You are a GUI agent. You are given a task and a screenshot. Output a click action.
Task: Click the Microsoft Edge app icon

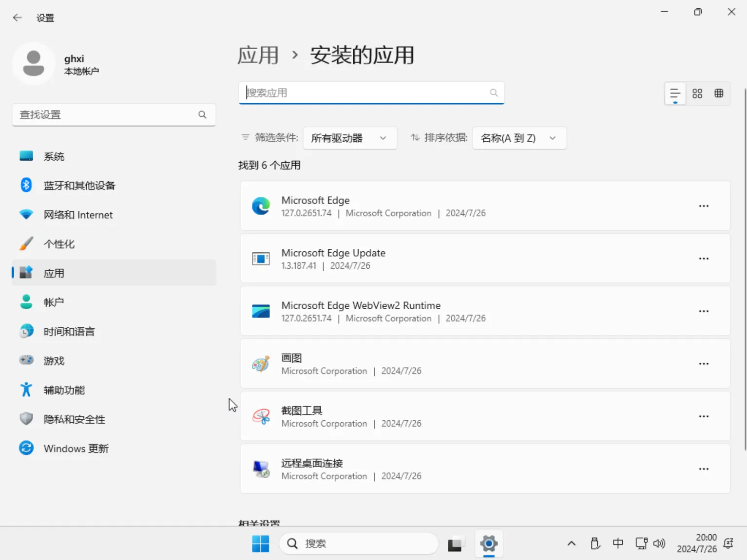[261, 205]
